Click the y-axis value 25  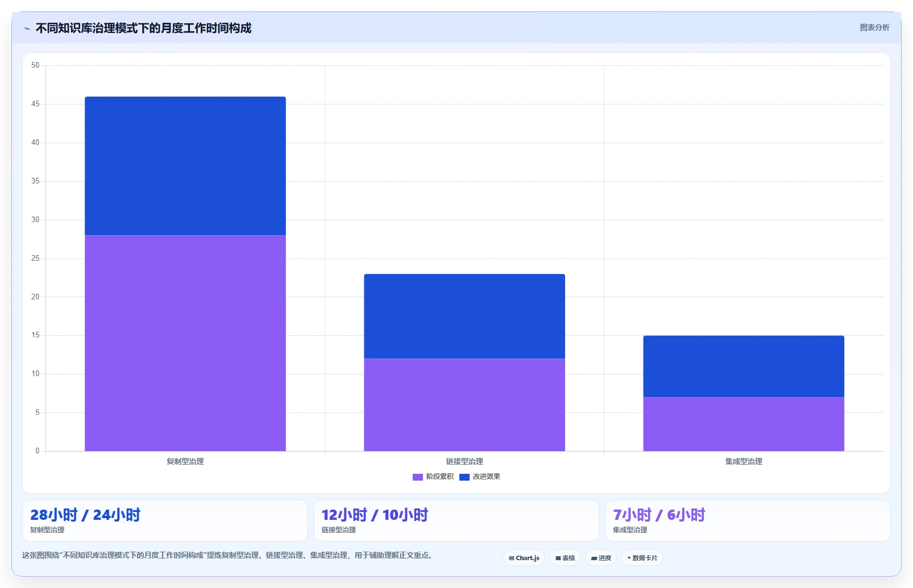[x=35, y=258]
